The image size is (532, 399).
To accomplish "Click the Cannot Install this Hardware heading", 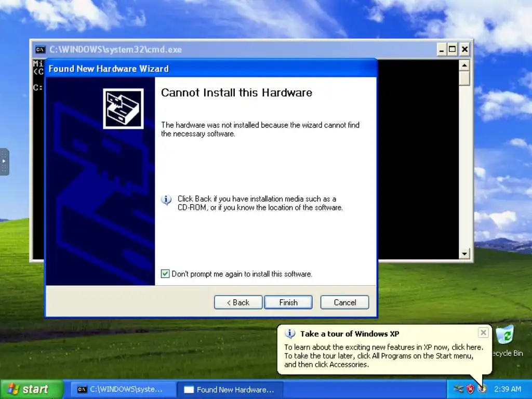I will pyautogui.click(x=236, y=92).
